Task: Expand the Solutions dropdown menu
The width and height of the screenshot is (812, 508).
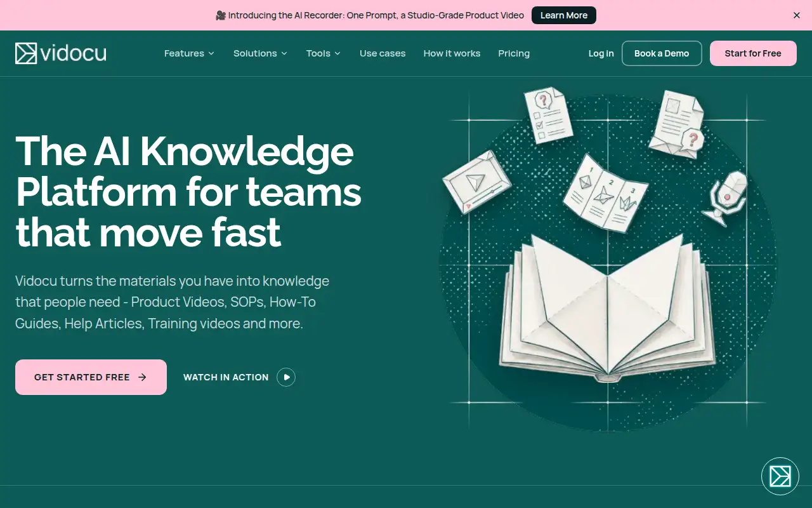Action: click(260, 53)
